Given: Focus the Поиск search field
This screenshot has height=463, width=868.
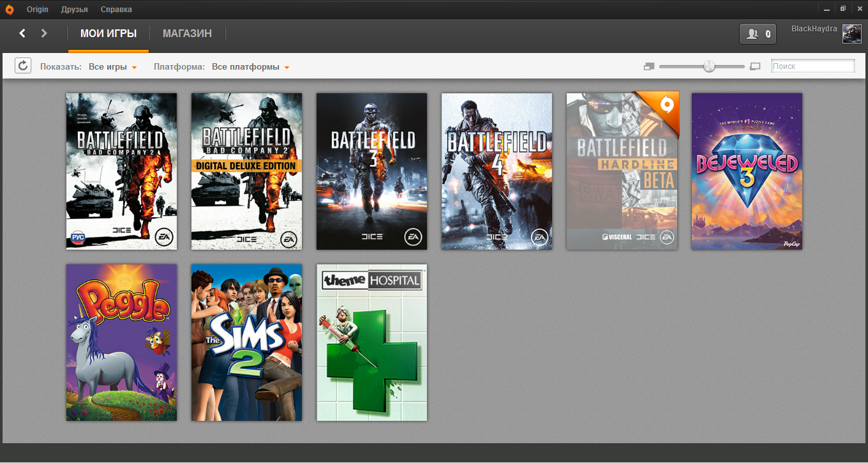Looking at the screenshot, I should tap(813, 66).
